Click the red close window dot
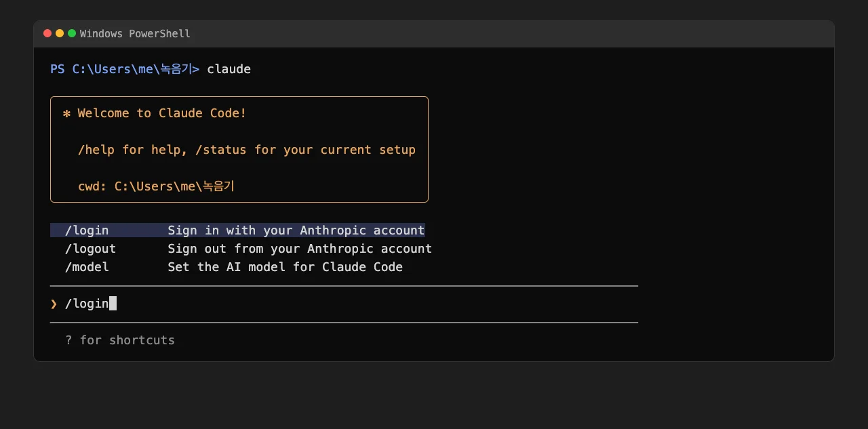This screenshot has width=868, height=429. pos(47,33)
